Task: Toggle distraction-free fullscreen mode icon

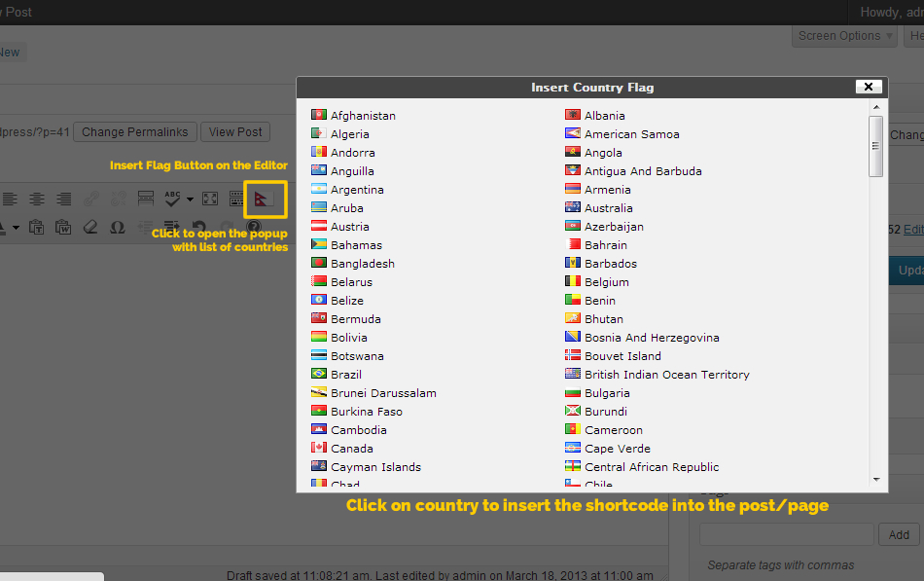Action: click(x=210, y=199)
